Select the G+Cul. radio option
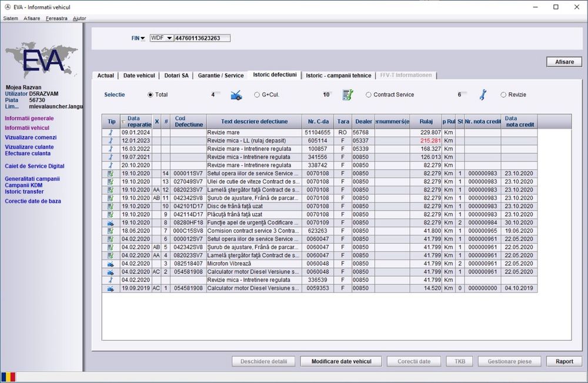This screenshot has width=588, height=383. 257,95
